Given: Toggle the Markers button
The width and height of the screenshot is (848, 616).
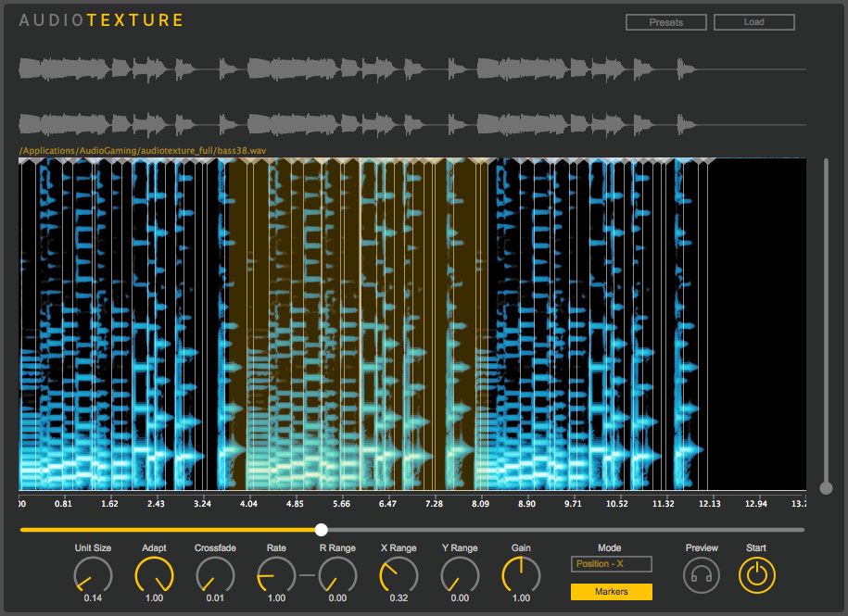Looking at the screenshot, I should click(611, 592).
